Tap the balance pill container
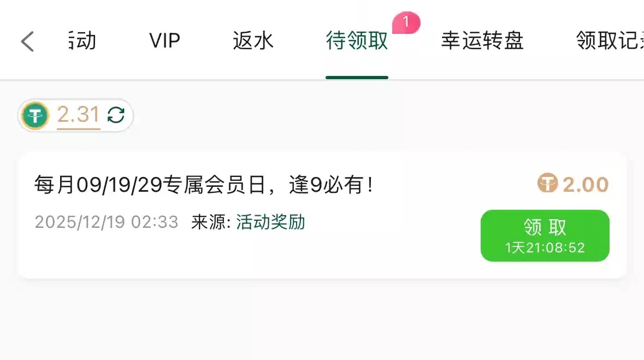The height and width of the screenshot is (360, 644). [75, 115]
